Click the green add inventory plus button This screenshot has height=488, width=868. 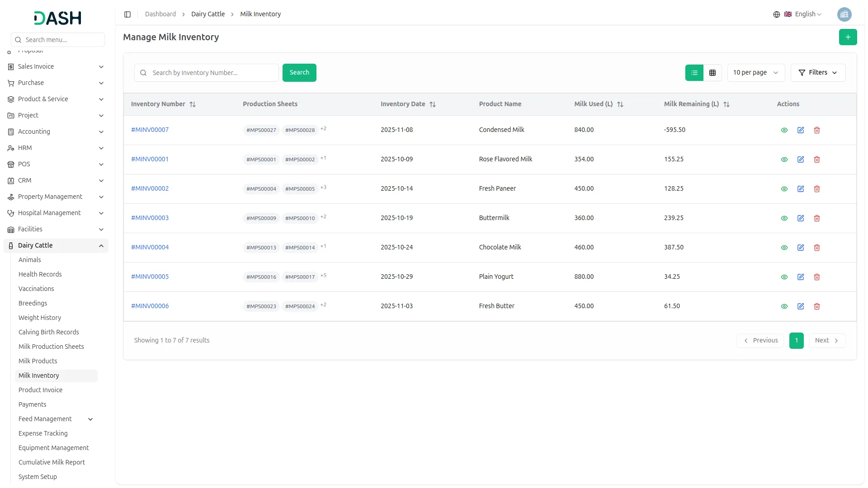pyautogui.click(x=848, y=37)
